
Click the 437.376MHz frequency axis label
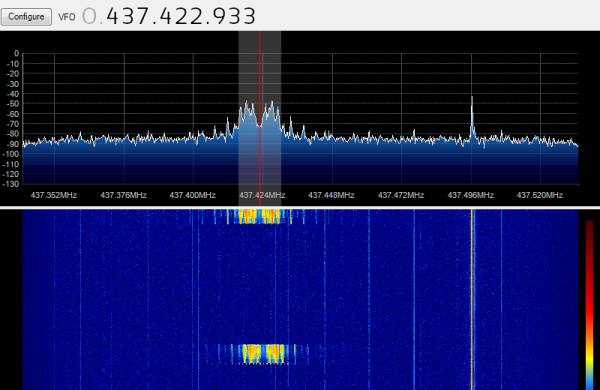(x=123, y=195)
